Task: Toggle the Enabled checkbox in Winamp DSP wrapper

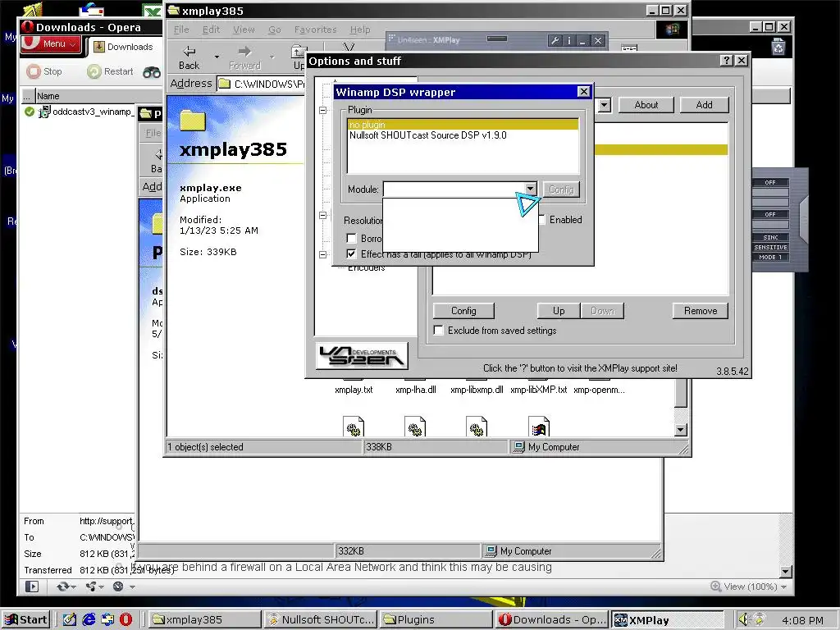Action: click(x=542, y=220)
